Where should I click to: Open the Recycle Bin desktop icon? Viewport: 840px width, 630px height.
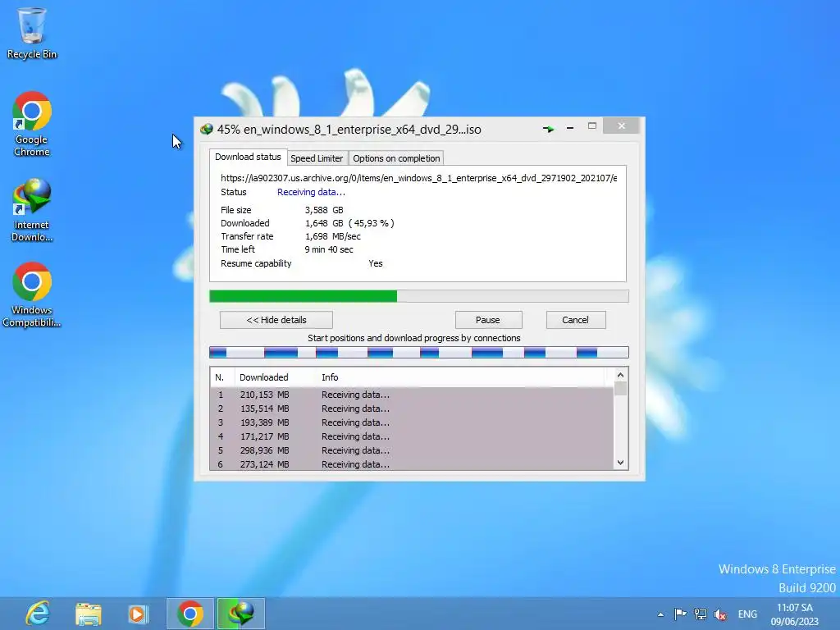click(32, 33)
